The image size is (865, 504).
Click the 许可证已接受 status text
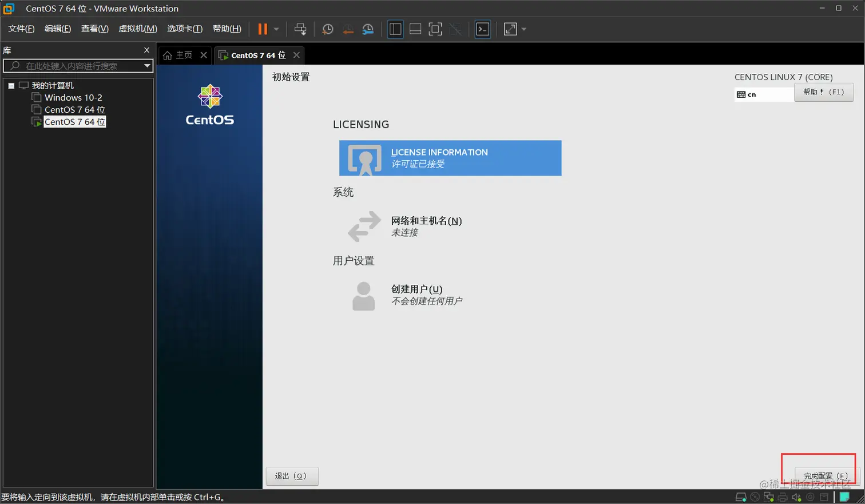coord(418,164)
